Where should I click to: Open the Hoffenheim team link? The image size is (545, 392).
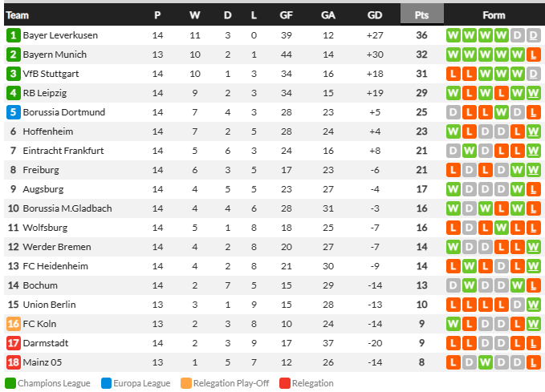48,131
